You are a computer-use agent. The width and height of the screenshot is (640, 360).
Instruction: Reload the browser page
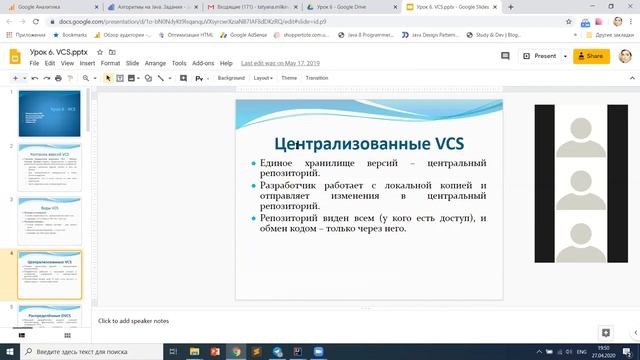click(x=36, y=22)
